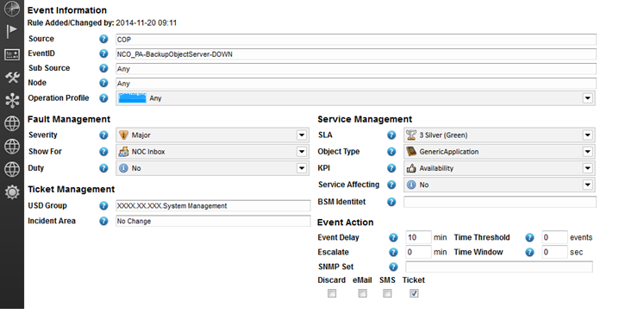Open help for USD Group

click(103, 206)
